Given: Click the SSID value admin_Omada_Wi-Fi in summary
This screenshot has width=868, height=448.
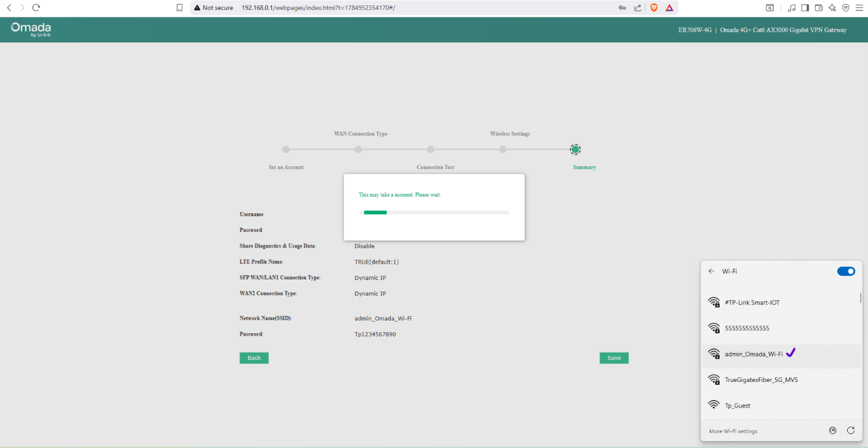Looking at the screenshot, I should click(383, 318).
